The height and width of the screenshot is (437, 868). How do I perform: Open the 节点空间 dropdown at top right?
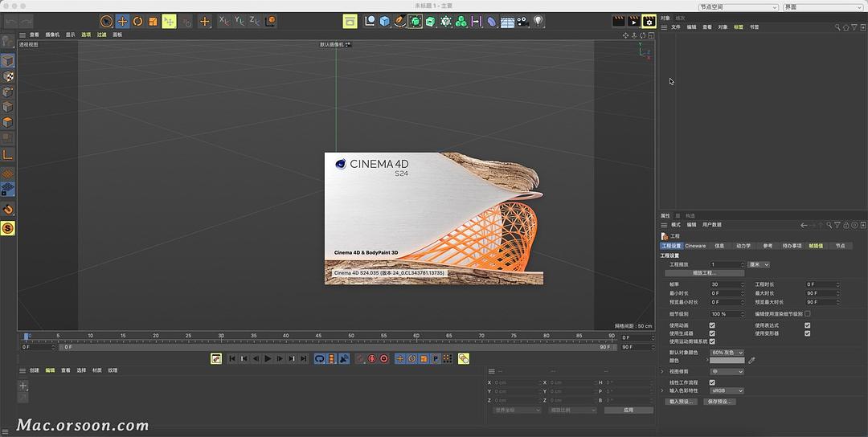click(x=738, y=7)
